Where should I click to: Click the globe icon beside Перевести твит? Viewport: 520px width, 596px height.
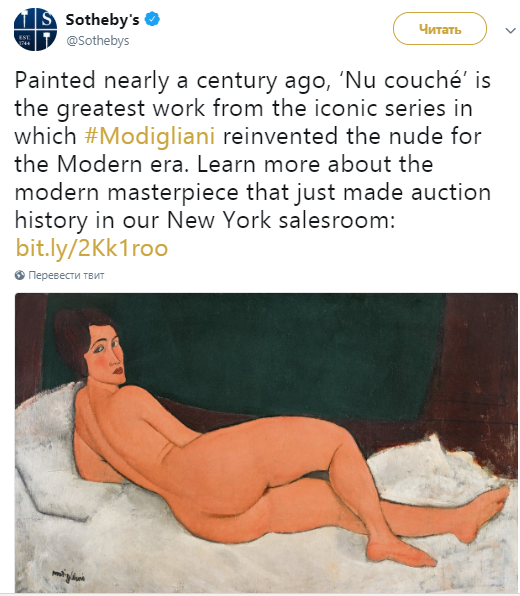click(x=20, y=275)
